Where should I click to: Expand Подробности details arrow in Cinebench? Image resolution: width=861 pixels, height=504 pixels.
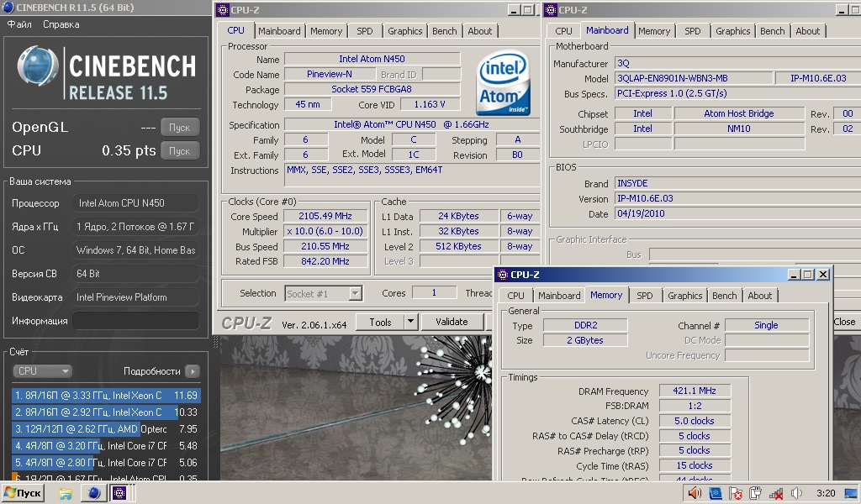[193, 371]
